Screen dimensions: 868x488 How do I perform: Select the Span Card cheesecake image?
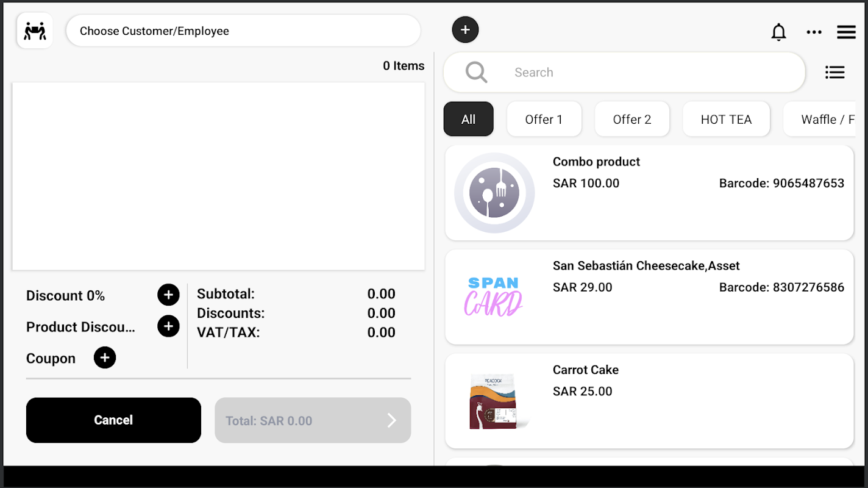pyautogui.click(x=494, y=296)
